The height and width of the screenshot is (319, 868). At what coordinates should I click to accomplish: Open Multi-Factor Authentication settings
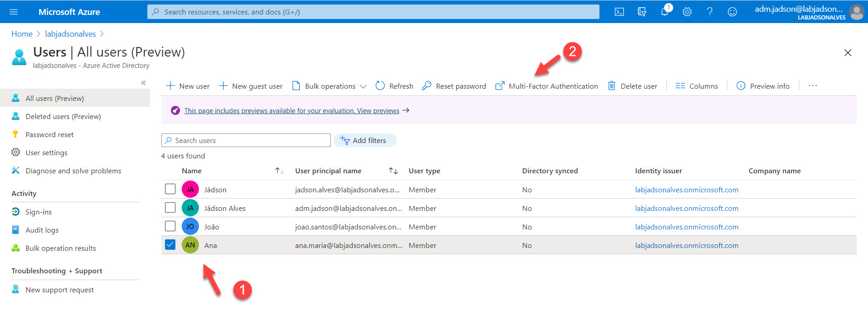click(x=547, y=86)
